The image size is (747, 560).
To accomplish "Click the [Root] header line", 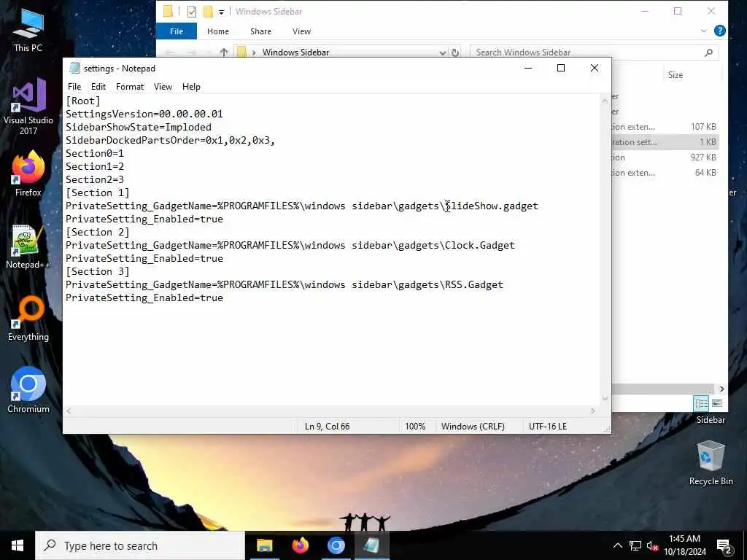I will pyautogui.click(x=83, y=101).
